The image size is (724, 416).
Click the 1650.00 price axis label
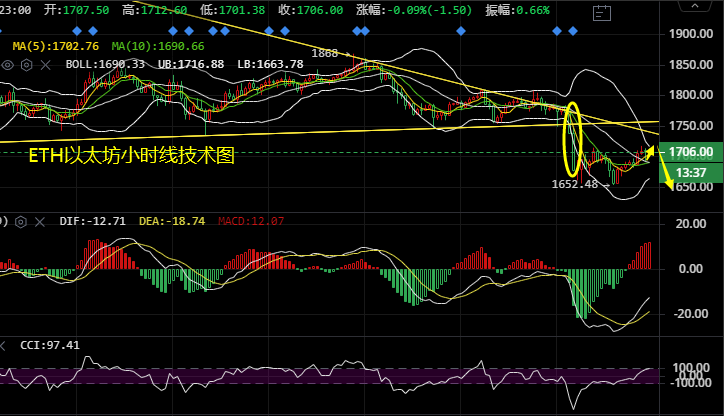point(691,187)
